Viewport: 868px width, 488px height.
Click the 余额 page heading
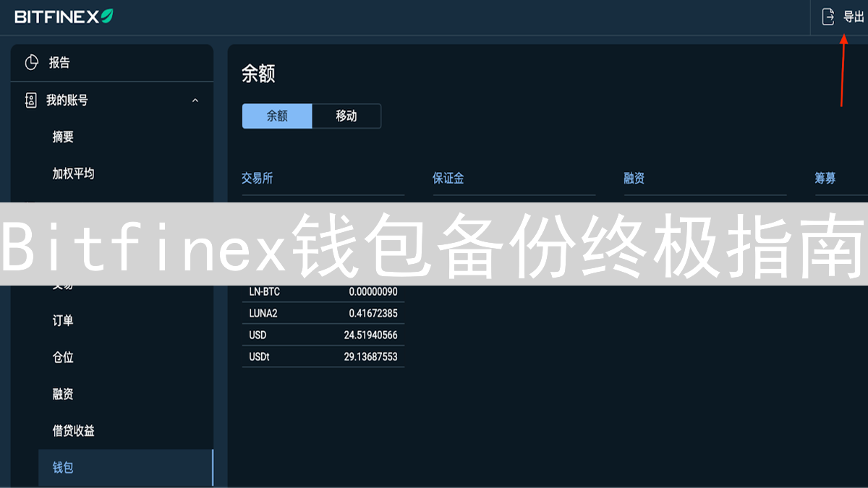coord(258,74)
